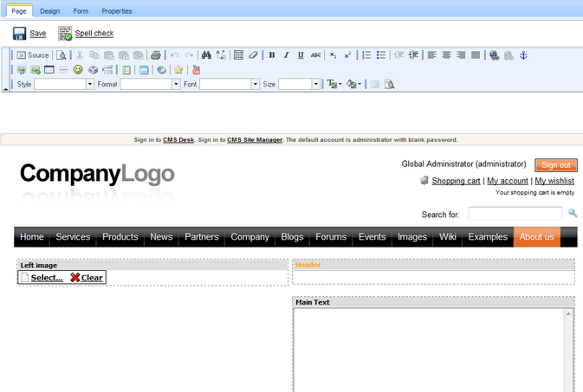Open the Shopping cart link
This screenshot has height=392, width=583.
(x=456, y=181)
